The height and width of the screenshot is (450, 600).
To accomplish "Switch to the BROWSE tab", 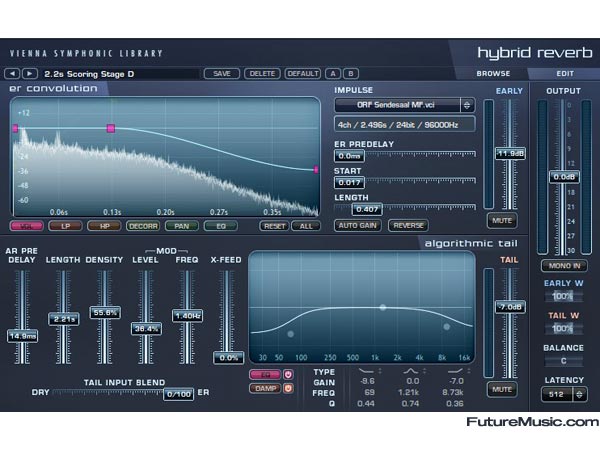I will click(493, 73).
